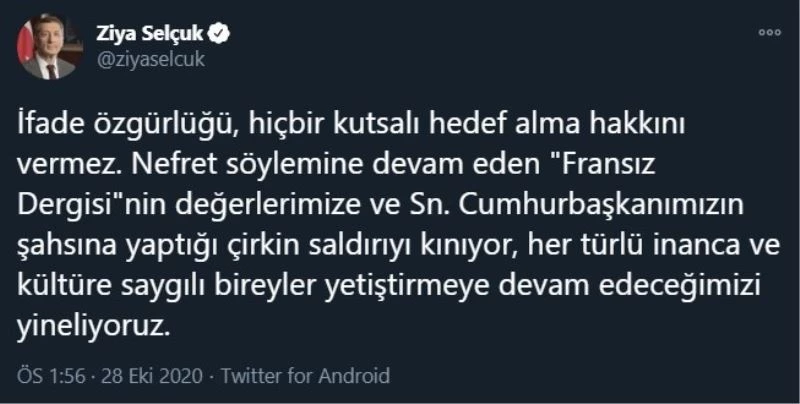Click the ÖS 1:56 timestamp

tap(47, 377)
